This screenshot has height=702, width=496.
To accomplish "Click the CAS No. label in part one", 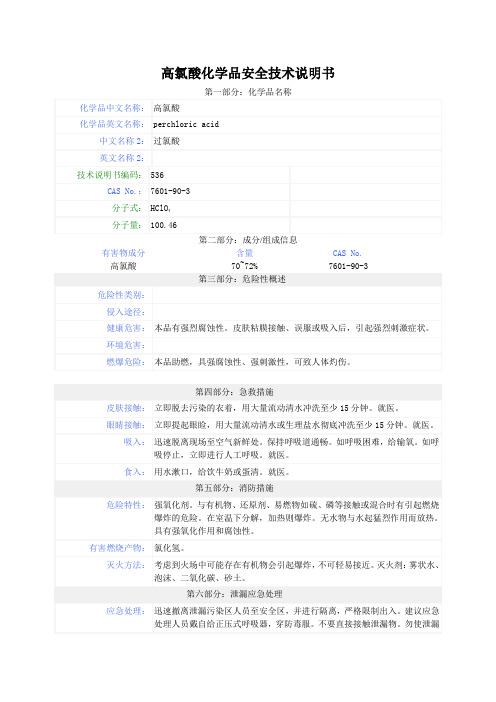I will point(124,191).
